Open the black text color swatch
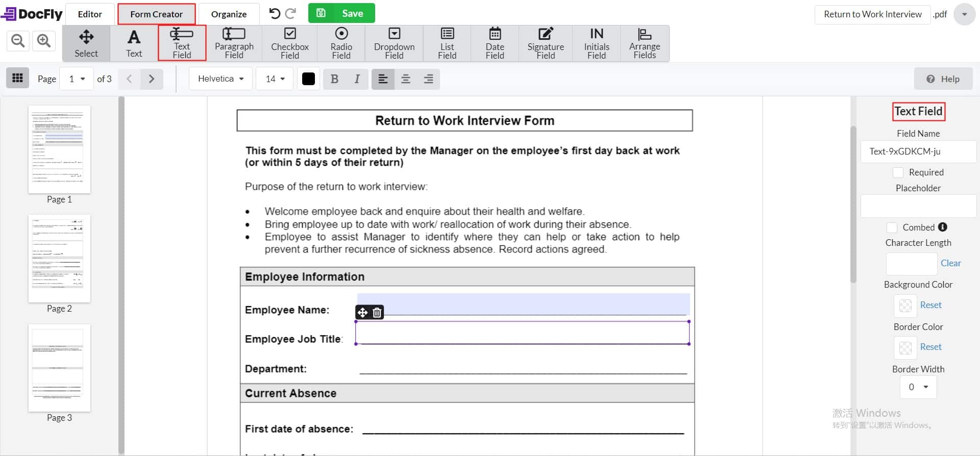Viewport: 980px width, 456px height. pyautogui.click(x=308, y=79)
